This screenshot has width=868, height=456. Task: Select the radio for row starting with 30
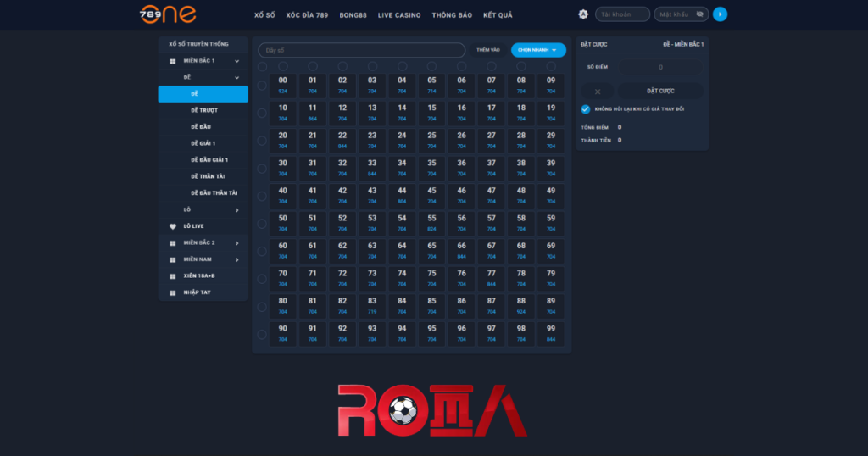(x=262, y=169)
